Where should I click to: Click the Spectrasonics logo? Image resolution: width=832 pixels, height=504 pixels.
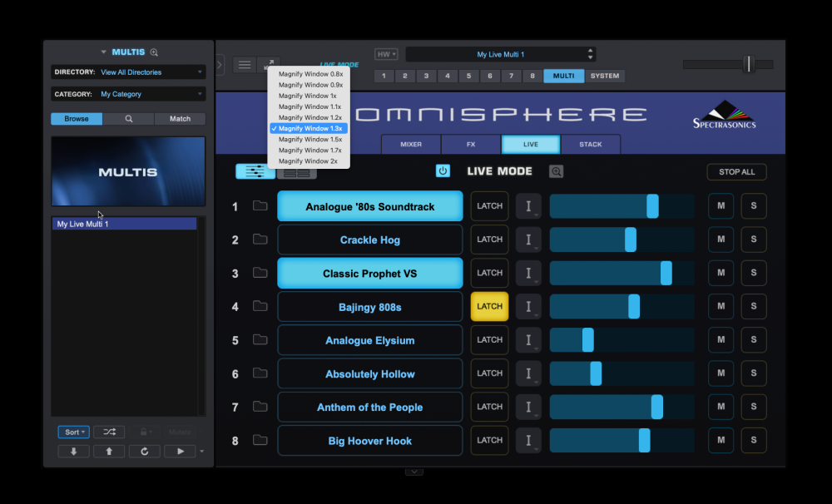(x=725, y=115)
